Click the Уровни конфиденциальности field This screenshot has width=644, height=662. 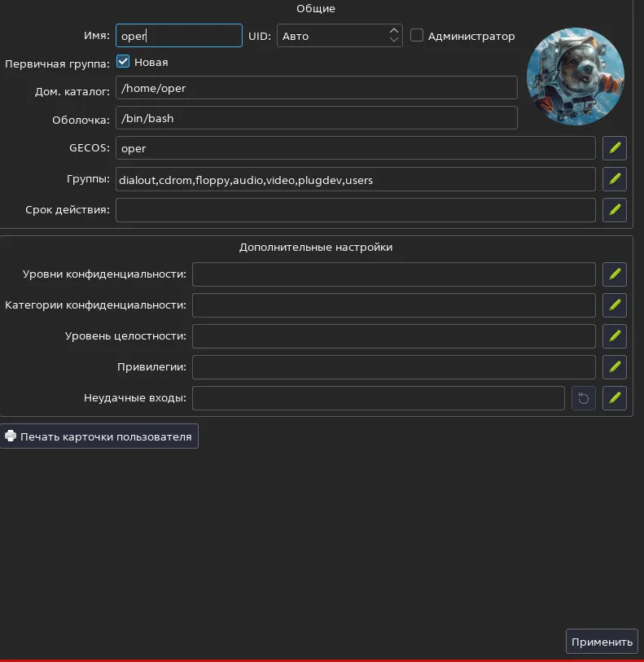coord(394,274)
